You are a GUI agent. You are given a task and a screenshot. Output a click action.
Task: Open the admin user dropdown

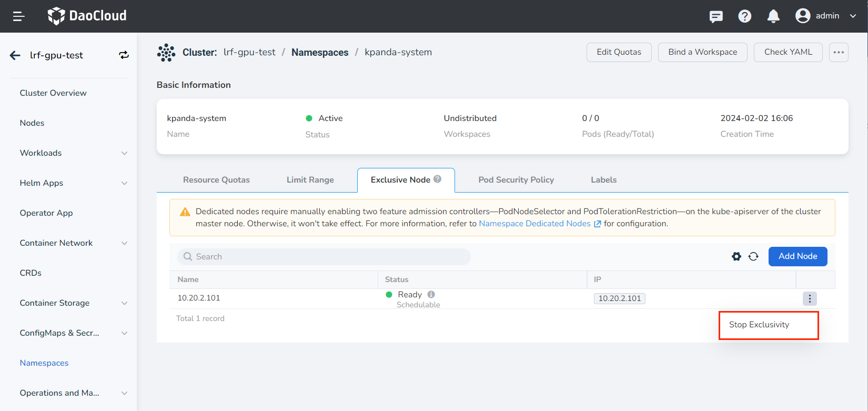pyautogui.click(x=826, y=16)
